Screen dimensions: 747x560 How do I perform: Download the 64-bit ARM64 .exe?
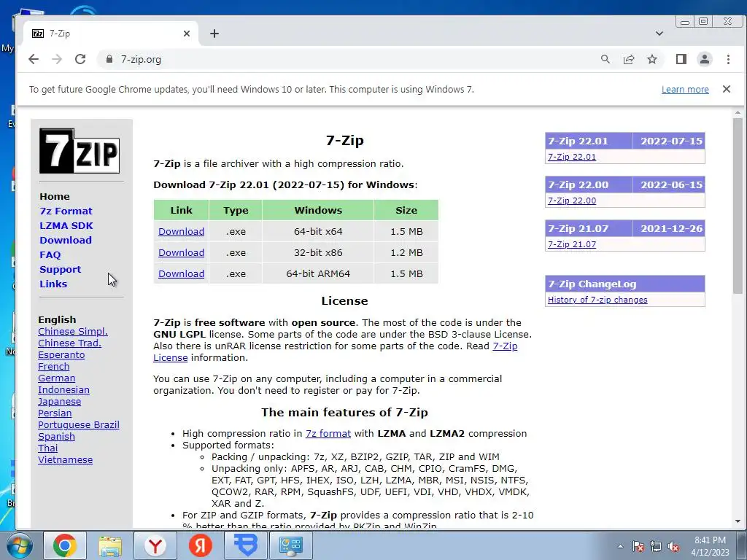(x=181, y=274)
